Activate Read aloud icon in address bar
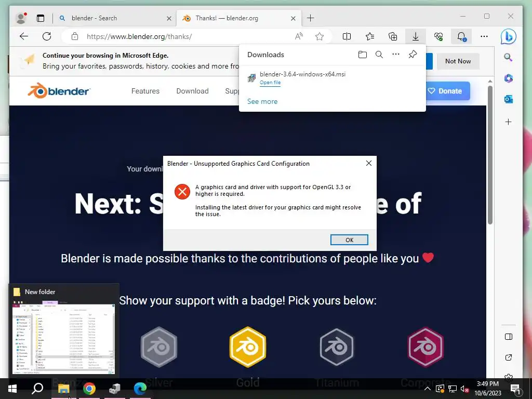Screen dimensions: 532x399 299,36
